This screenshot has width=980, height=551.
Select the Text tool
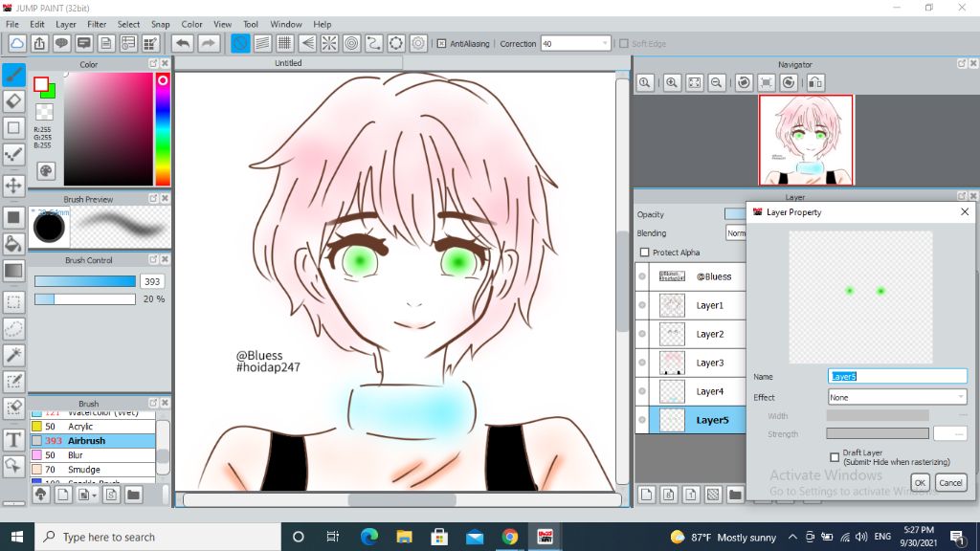pos(13,440)
